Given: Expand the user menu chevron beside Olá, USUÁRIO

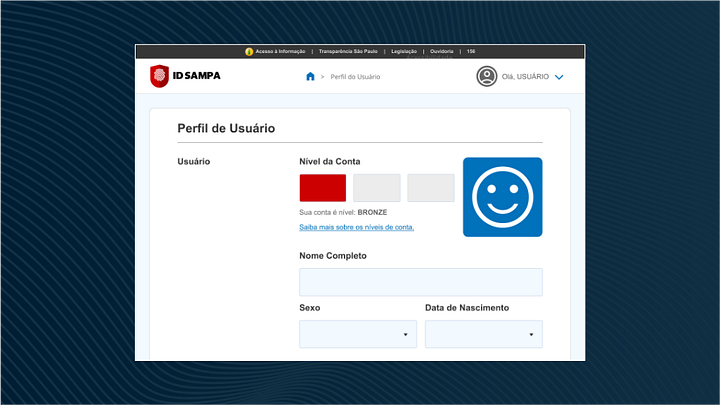Looking at the screenshot, I should point(559,77).
